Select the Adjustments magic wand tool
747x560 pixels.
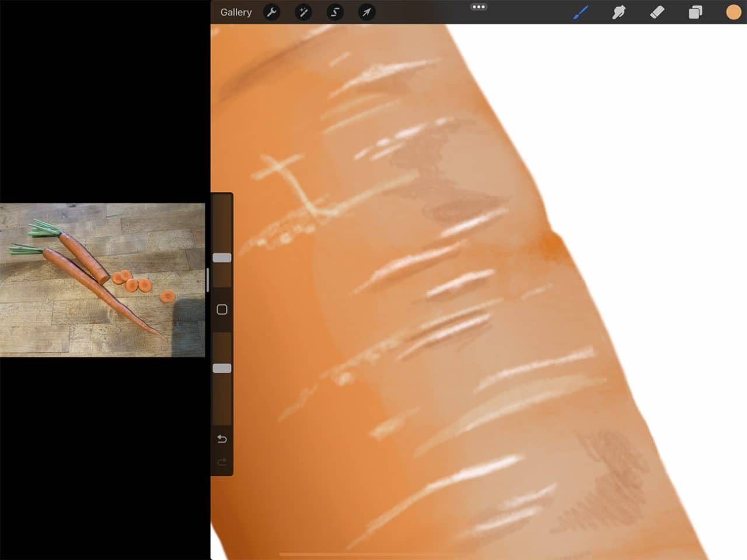tap(303, 12)
